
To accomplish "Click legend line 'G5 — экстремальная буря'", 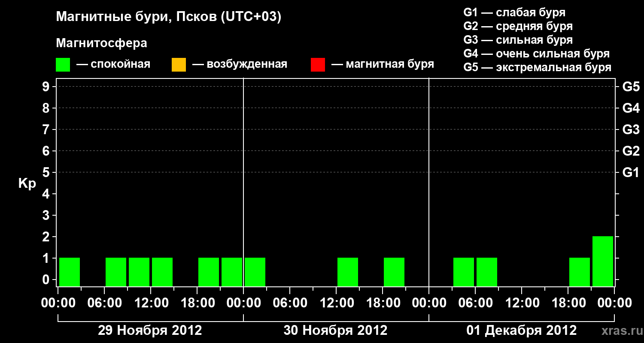I will [537, 67].
